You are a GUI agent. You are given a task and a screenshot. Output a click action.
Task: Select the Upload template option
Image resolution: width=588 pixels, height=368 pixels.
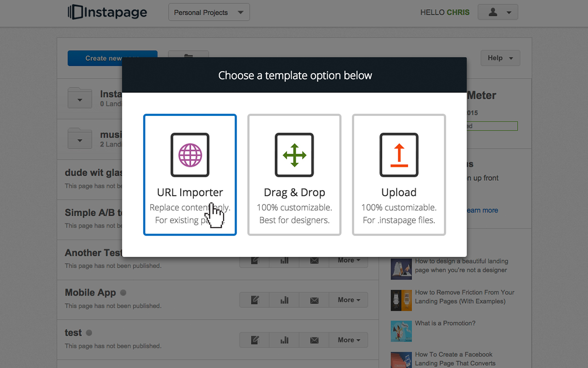click(x=399, y=175)
